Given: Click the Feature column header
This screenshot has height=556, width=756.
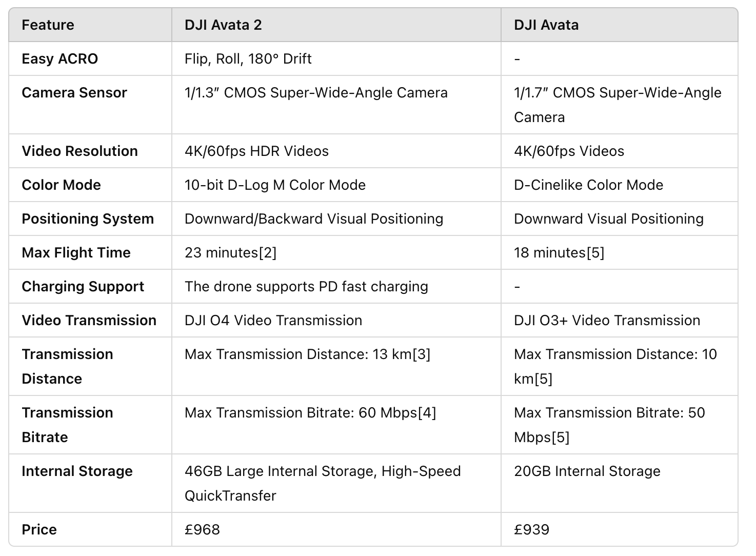Looking at the screenshot, I should point(48,25).
